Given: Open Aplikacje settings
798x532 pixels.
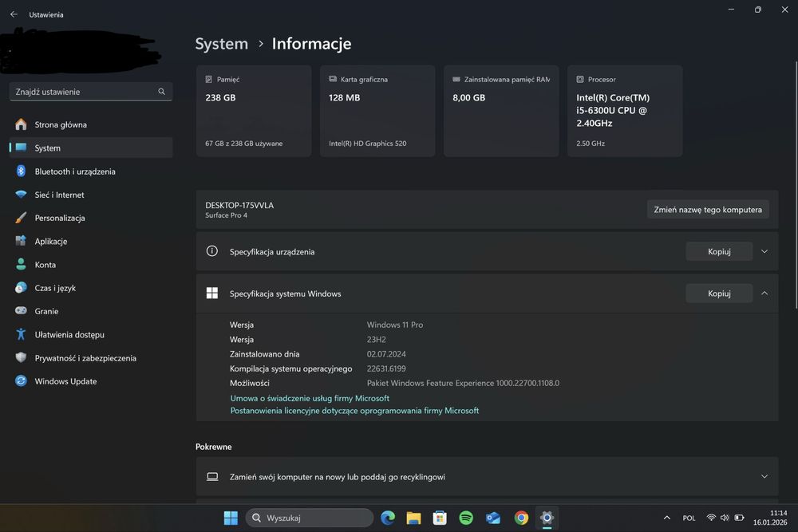Looking at the screenshot, I should (91, 241).
